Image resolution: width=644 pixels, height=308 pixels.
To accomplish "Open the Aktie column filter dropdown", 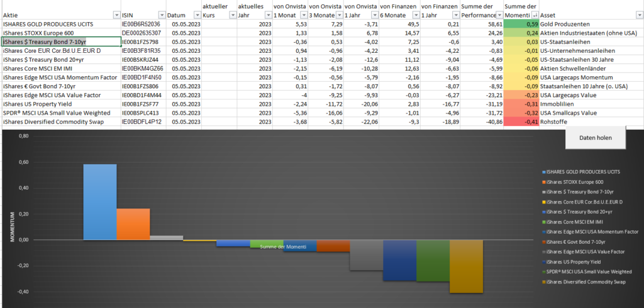I will (x=116, y=15).
